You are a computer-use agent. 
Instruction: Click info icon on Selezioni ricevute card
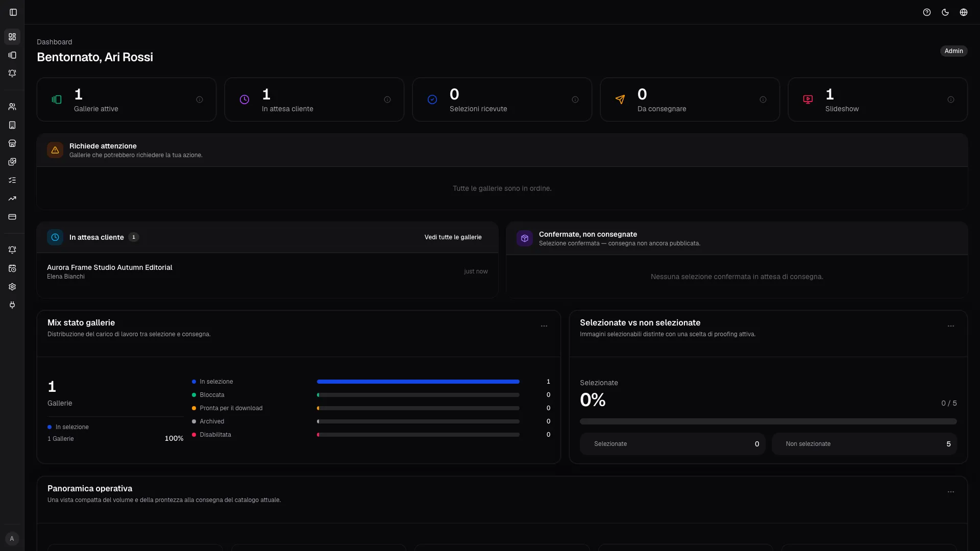tap(575, 99)
